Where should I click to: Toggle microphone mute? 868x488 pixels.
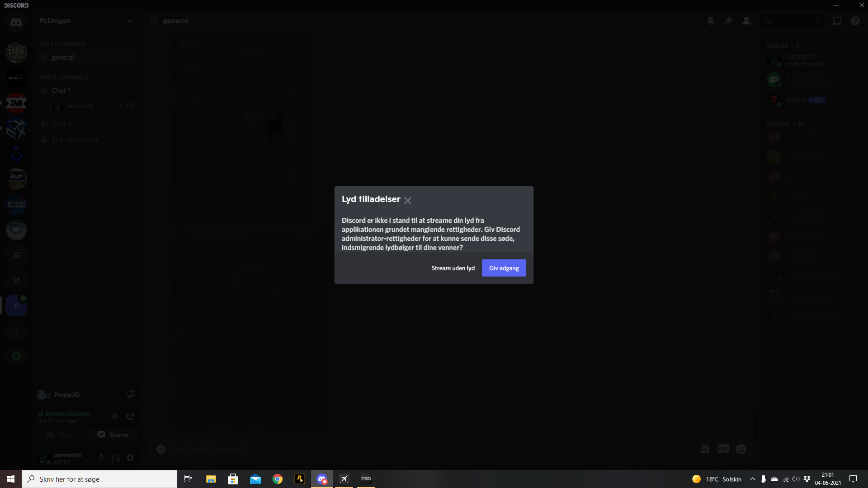101,458
